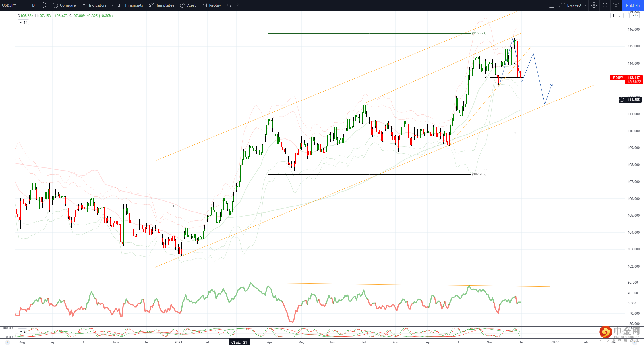
Task: Open candlestick chart style selector
Action: pyautogui.click(x=44, y=5)
